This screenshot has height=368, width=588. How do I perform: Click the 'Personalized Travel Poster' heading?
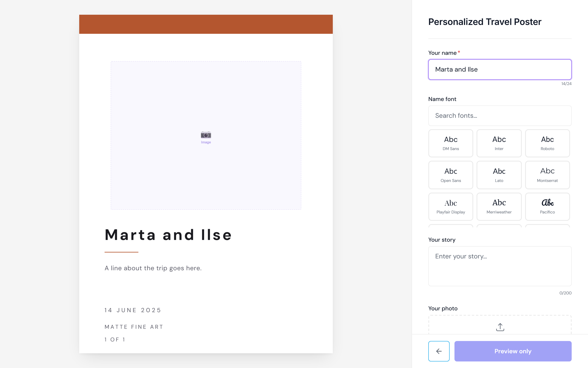pyautogui.click(x=485, y=22)
